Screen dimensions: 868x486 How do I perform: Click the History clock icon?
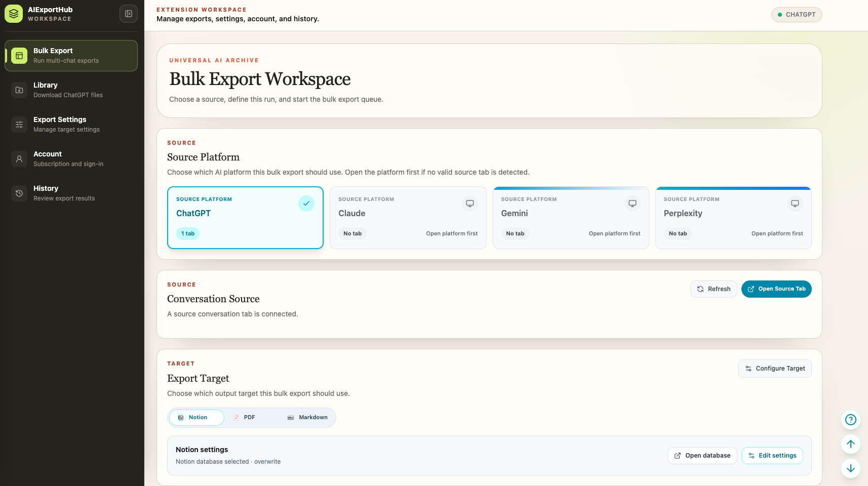19,193
